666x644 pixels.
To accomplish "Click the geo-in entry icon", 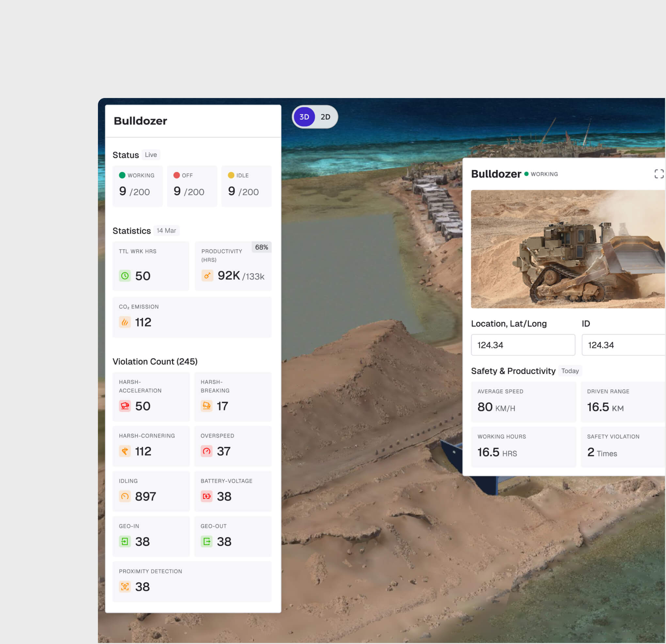I will click(125, 542).
